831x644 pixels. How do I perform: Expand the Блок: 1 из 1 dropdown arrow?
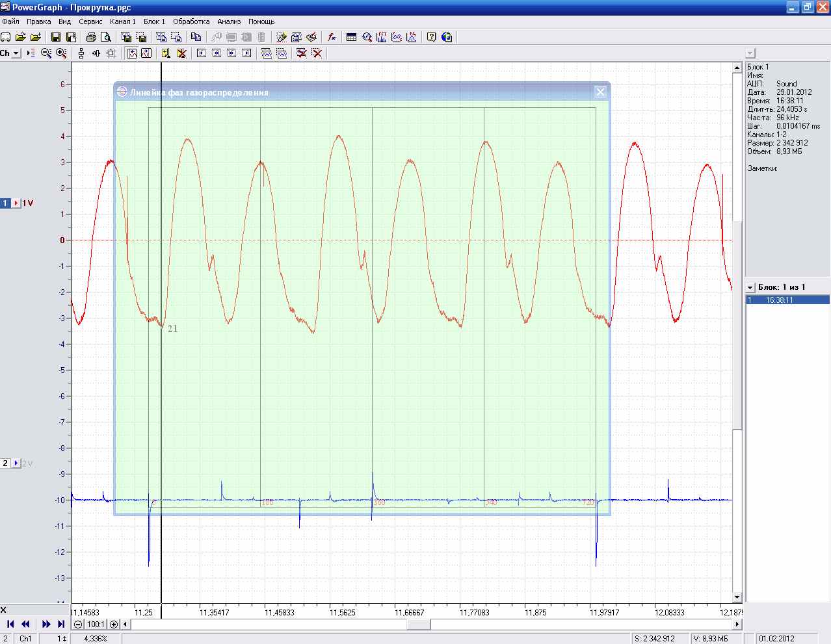pos(750,287)
